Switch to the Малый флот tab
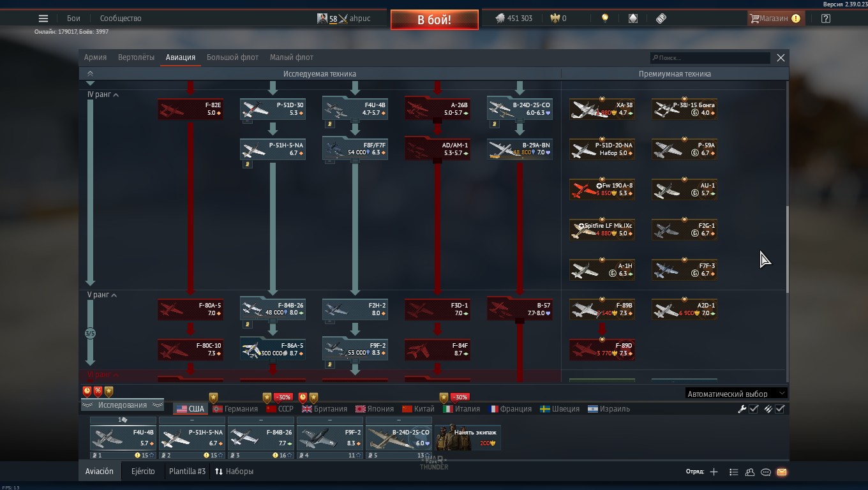This screenshot has height=490, width=868. click(292, 57)
